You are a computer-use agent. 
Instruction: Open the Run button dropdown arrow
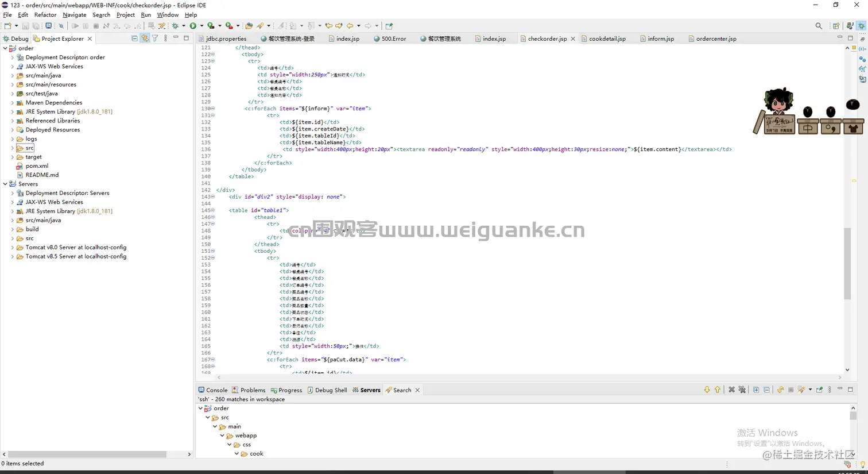point(201,26)
